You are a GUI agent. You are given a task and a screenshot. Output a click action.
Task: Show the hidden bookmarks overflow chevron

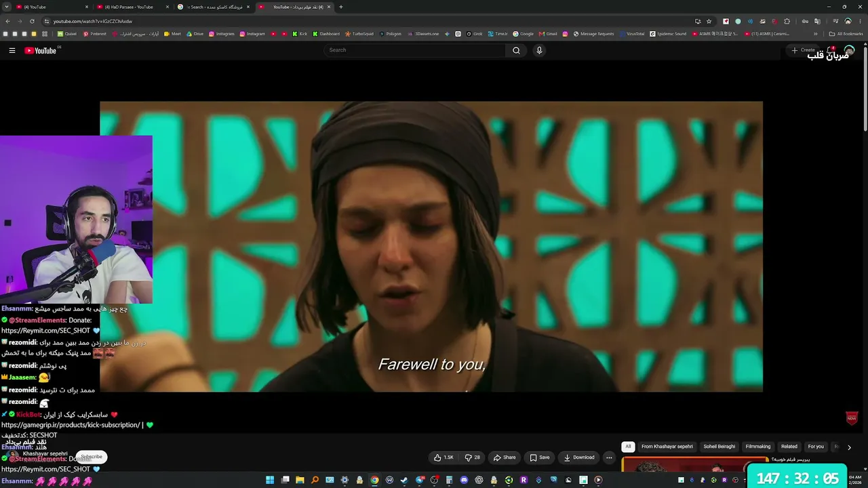pos(816,34)
